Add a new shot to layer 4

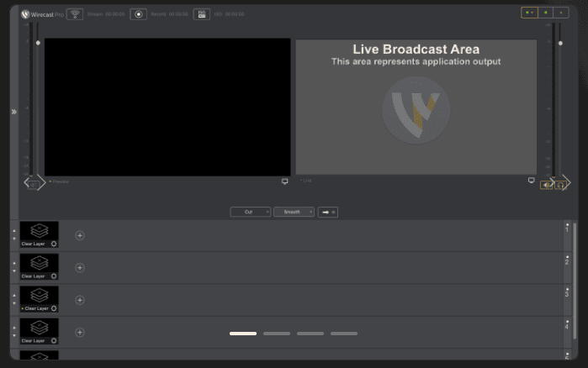pyautogui.click(x=80, y=333)
